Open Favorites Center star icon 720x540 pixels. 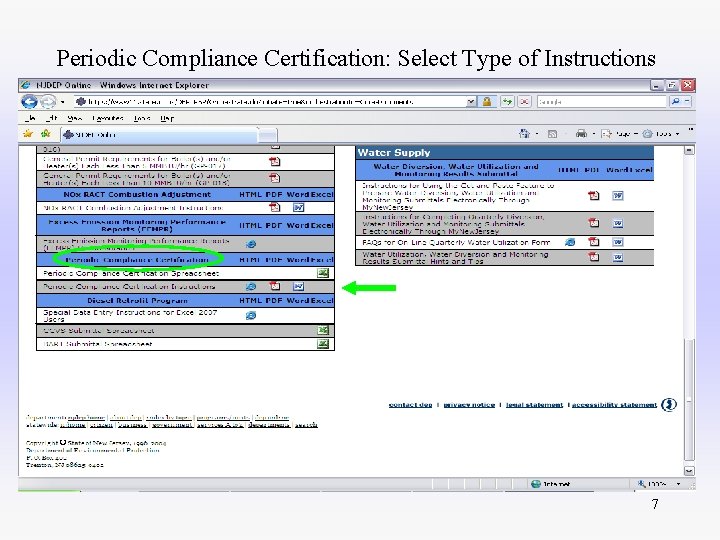(x=28, y=134)
